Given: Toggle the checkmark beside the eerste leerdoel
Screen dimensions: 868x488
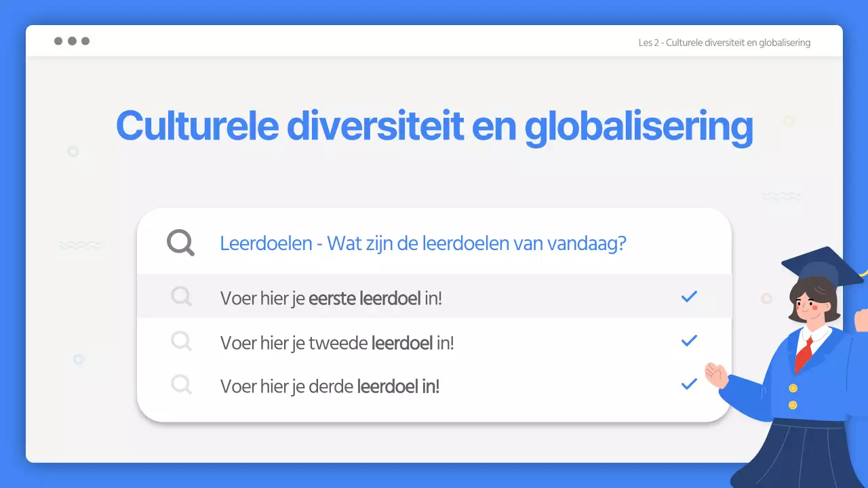Looking at the screenshot, I should (x=689, y=296).
